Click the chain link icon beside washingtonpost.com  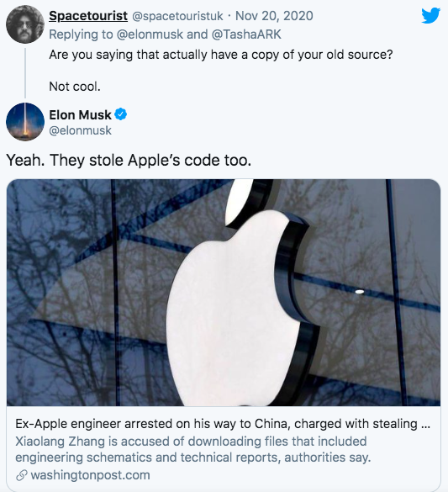(x=22, y=475)
